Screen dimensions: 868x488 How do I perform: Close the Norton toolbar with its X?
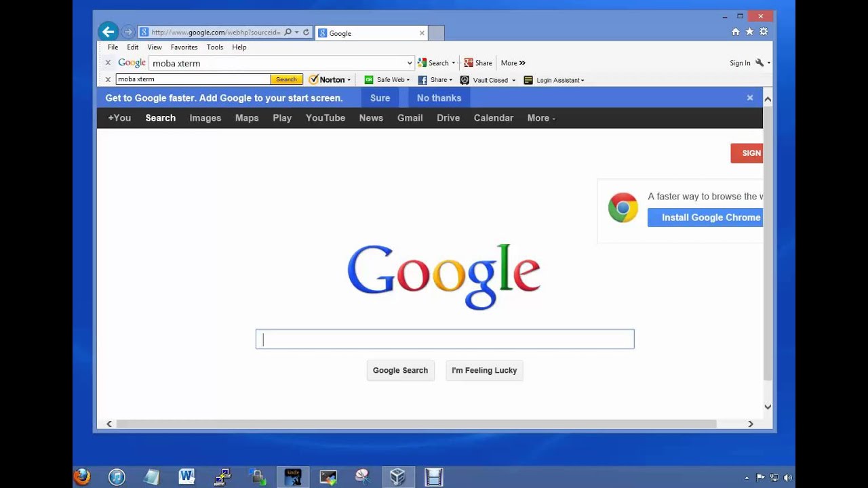108,79
